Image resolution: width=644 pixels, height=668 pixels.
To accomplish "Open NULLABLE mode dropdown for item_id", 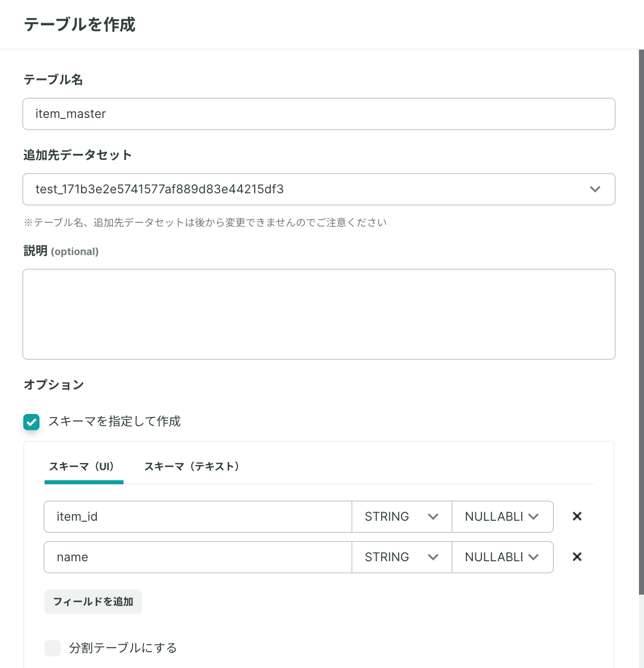I will pos(502,517).
